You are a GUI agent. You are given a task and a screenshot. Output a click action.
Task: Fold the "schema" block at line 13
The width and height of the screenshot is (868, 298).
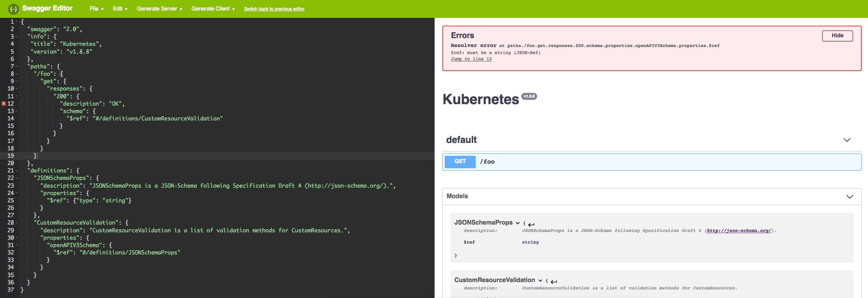(17, 111)
